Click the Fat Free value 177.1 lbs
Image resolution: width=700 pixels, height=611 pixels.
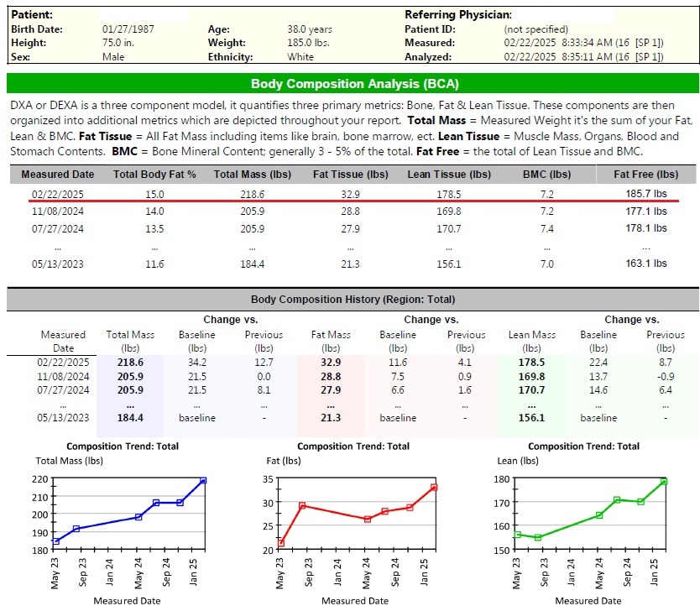tap(645, 211)
